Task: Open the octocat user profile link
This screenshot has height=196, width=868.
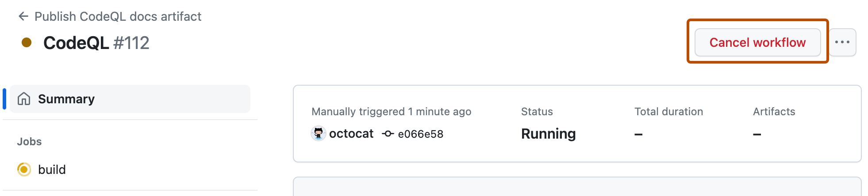Action: point(351,134)
